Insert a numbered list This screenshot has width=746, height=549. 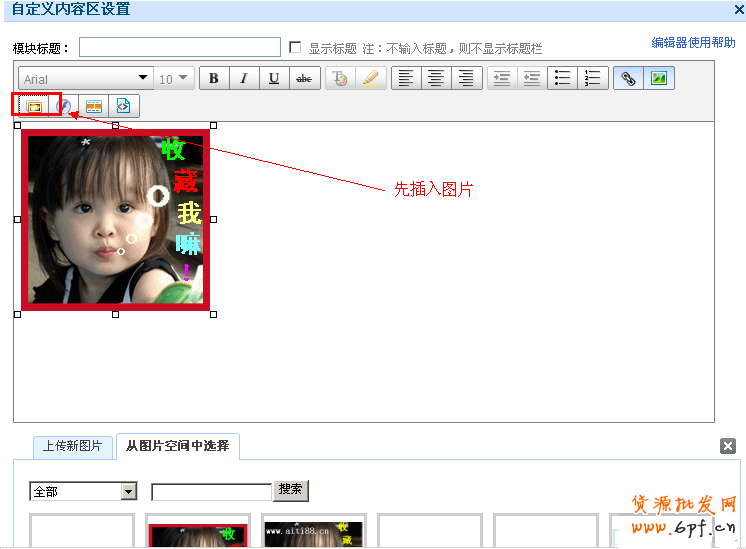(x=593, y=79)
